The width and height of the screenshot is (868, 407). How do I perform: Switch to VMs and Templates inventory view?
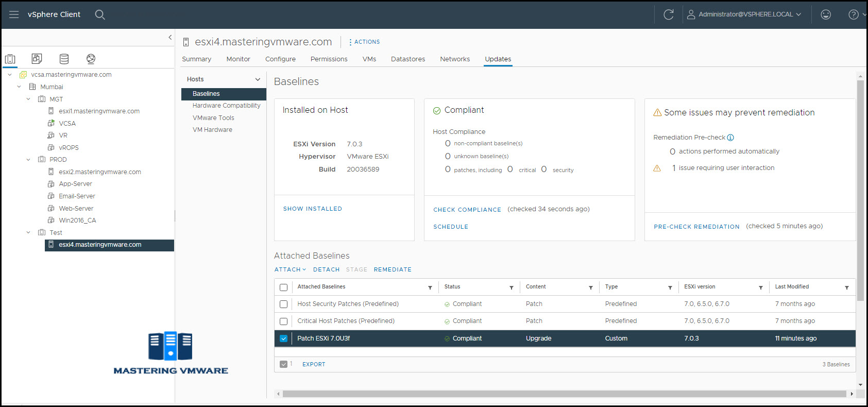[x=37, y=59]
